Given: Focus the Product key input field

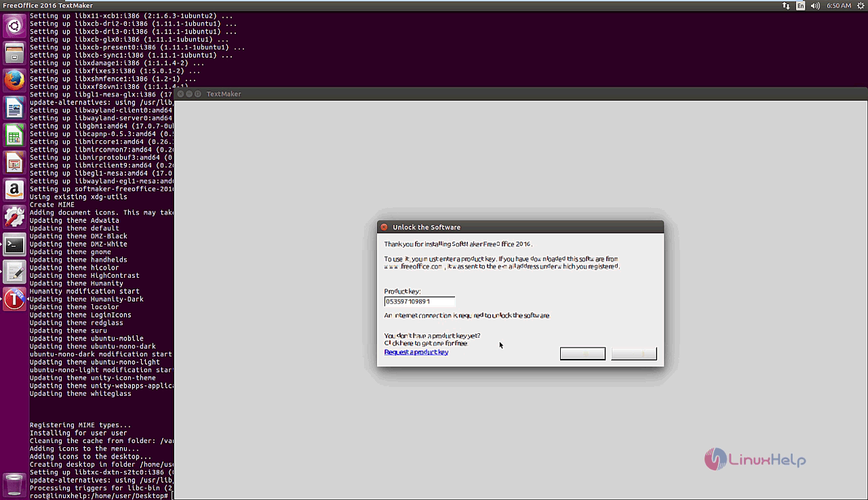Looking at the screenshot, I should coord(419,301).
